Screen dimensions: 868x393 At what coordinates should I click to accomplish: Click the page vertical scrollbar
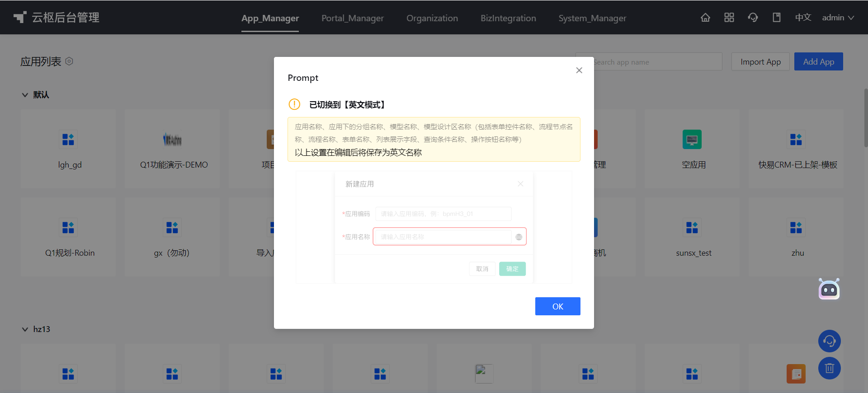tap(866, 117)
